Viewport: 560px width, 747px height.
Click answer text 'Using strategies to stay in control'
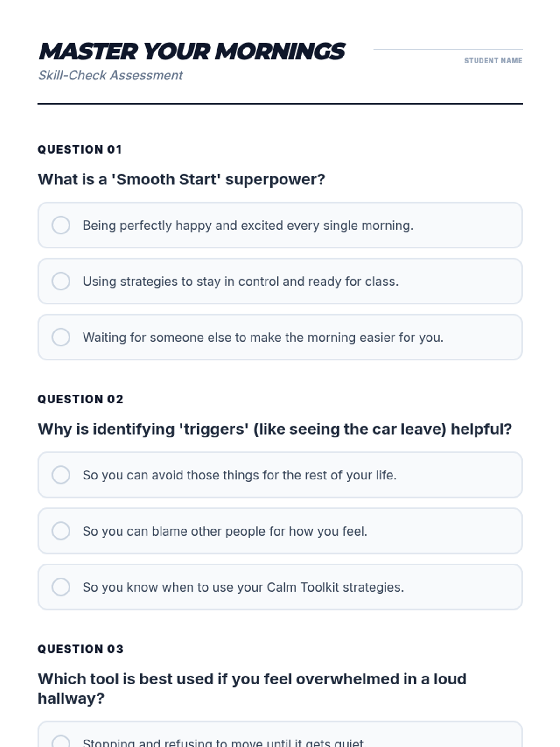pyautogui.click(x=241, y=282)
